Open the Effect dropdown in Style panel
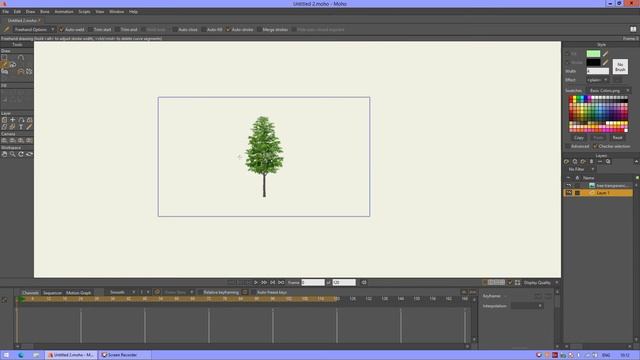This screenshot has width=640, height=360. click(598, 80)
